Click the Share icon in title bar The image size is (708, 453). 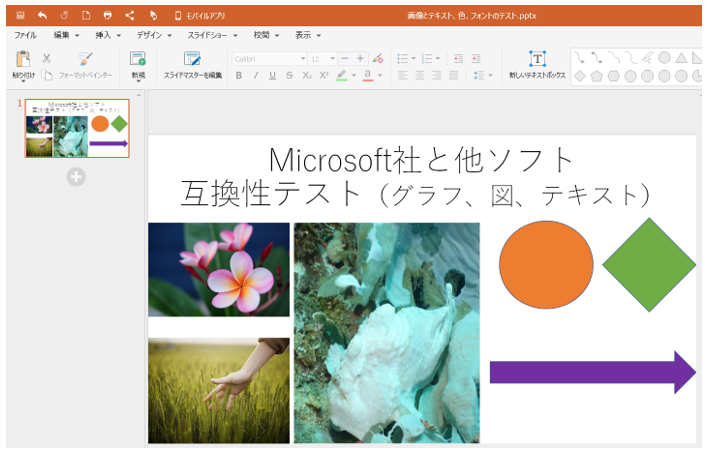130,16
